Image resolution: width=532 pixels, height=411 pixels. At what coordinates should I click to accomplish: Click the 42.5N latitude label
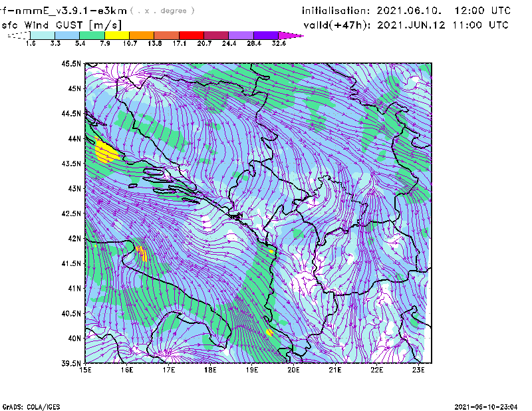coord(71,213)
